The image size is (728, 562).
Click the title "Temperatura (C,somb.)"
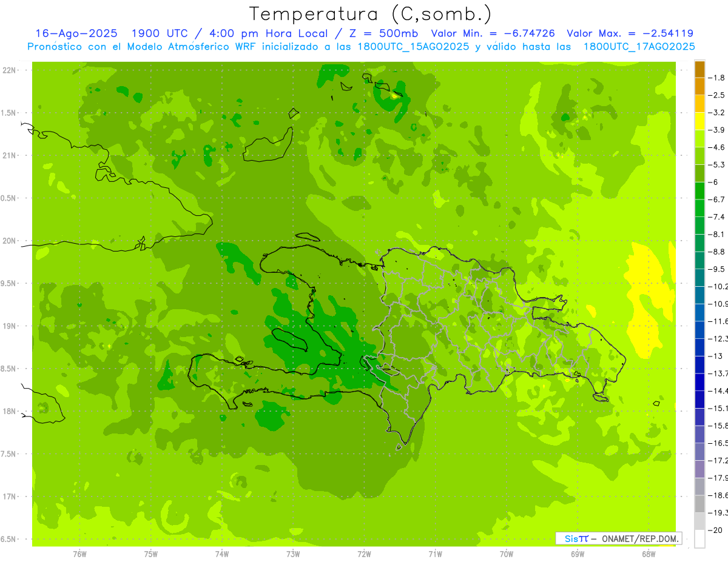tap(371, 14)
